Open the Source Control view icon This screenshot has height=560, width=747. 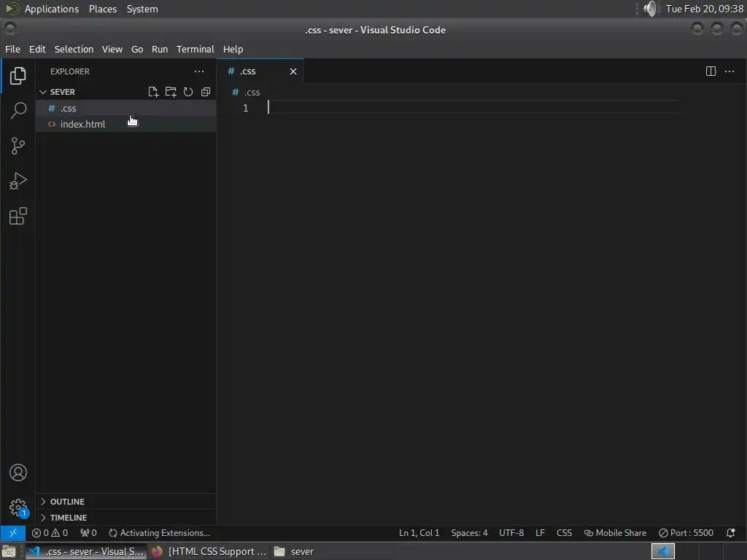coord(18,146)
